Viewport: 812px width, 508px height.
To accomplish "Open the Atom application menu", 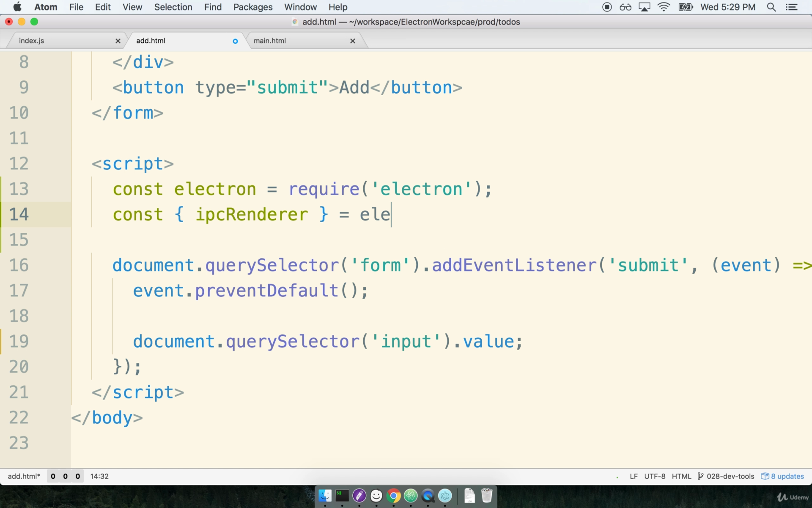I will click(46, 7).
